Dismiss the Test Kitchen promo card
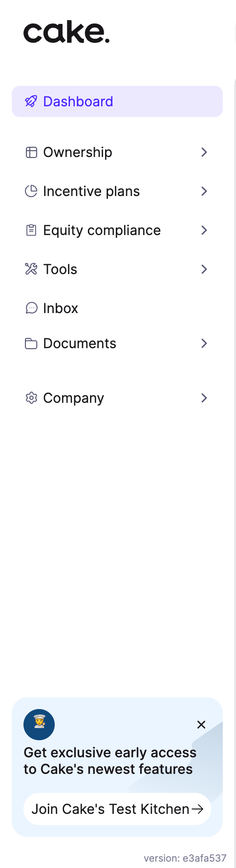This screenshot has width=236, height=868. pos(201,725)
